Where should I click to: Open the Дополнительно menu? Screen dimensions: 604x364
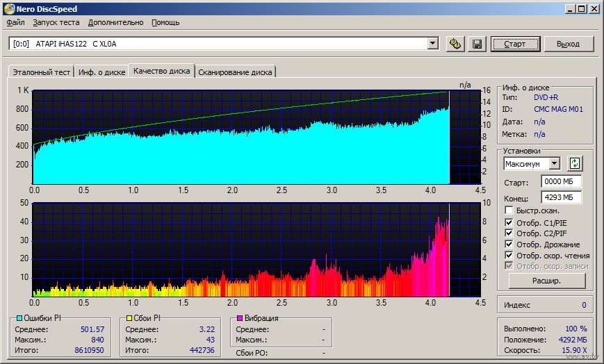tap(115, 22)
